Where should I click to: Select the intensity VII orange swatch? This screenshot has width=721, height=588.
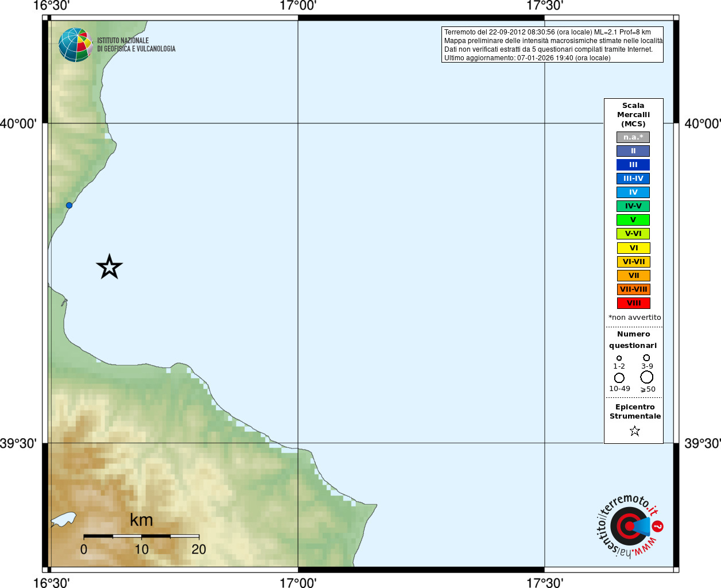(633, 276)
